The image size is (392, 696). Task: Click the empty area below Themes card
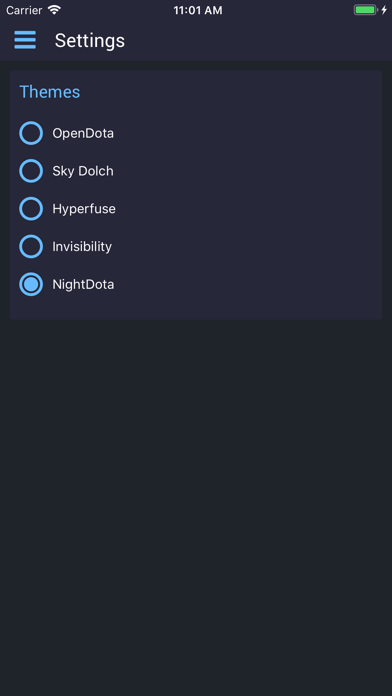(196, 506)
